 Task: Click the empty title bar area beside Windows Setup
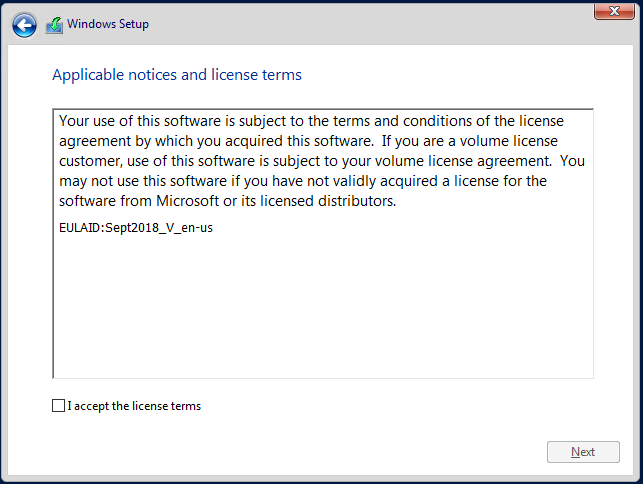click(x=369, y=25)
